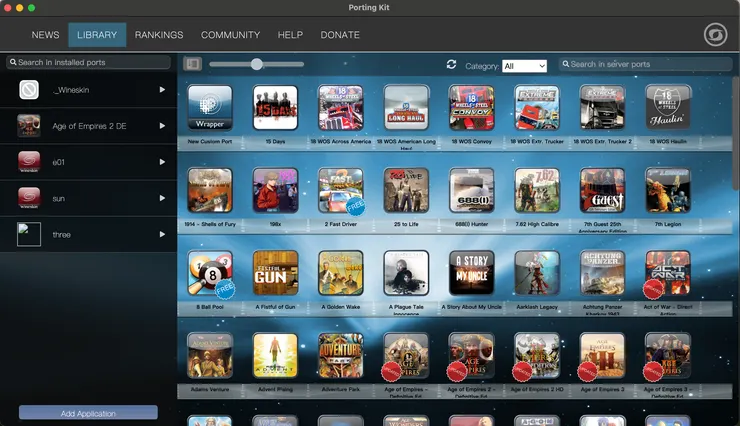Open the COMMUNITY tab
The image size is (740, 426).
tap(230, 35)
